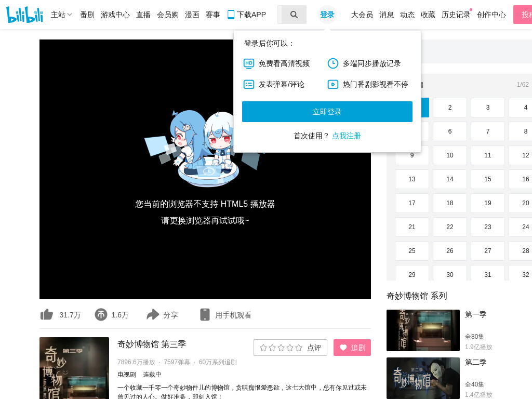Click the pink 投稿 button
The width and height of the screenshot is (532, 399).
pos(523,15)
